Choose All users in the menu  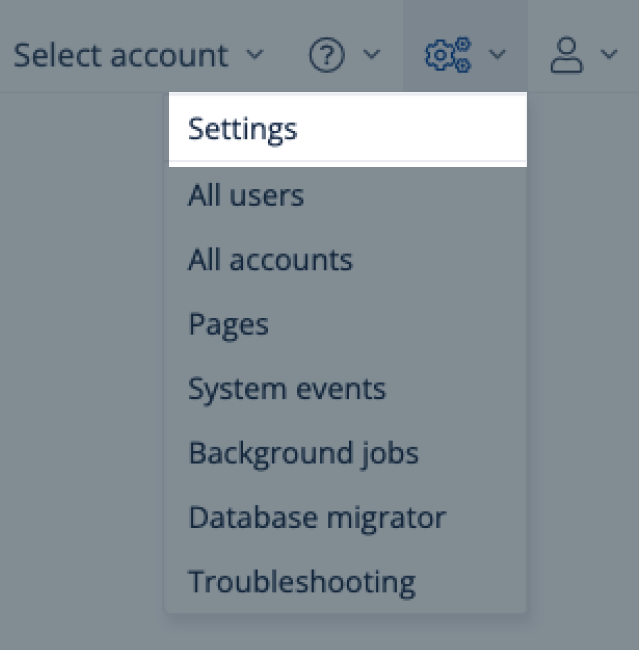coord(246,195)
